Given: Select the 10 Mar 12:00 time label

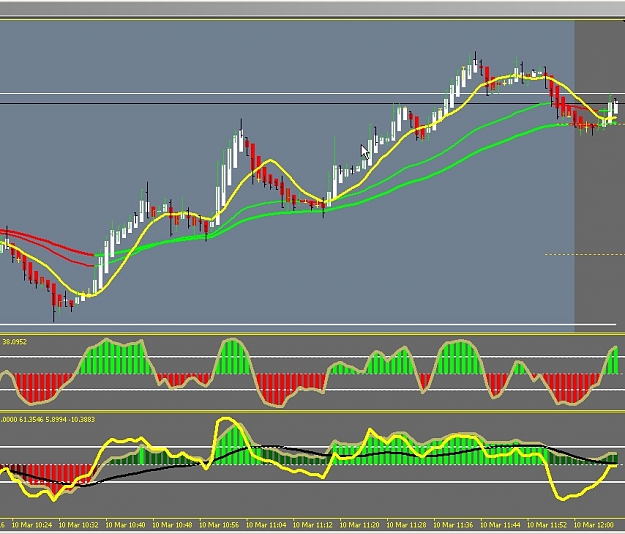Looking at the screenshot, I should pyautogui.click(x=594, y=525).
